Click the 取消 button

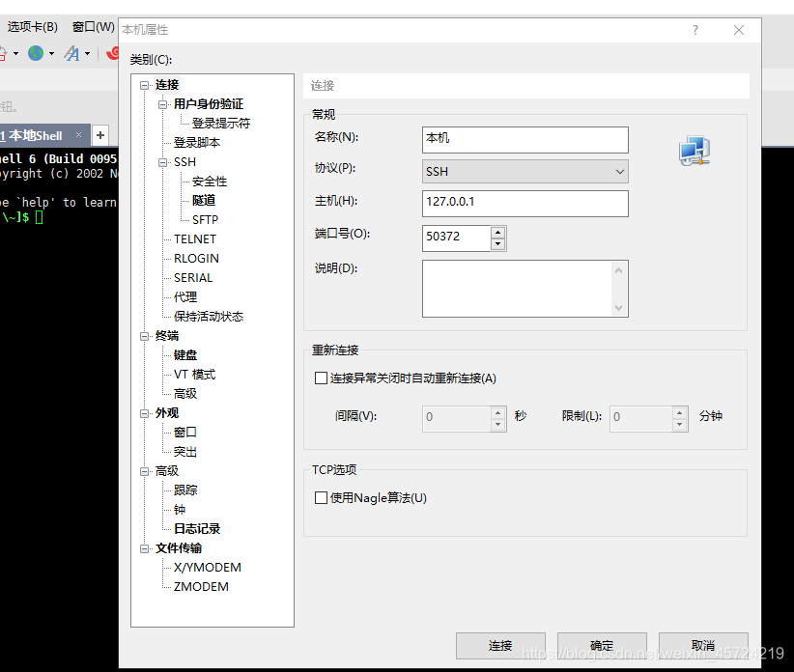click(703, 646)
